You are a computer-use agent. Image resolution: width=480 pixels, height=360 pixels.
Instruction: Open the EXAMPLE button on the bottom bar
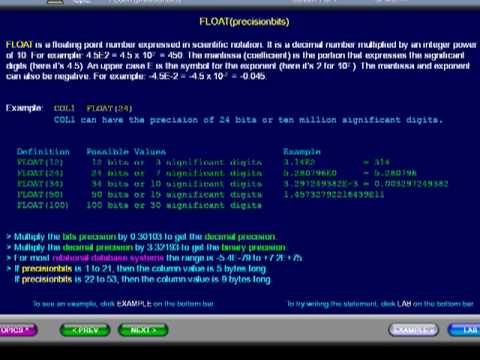(x=414, y=330)
